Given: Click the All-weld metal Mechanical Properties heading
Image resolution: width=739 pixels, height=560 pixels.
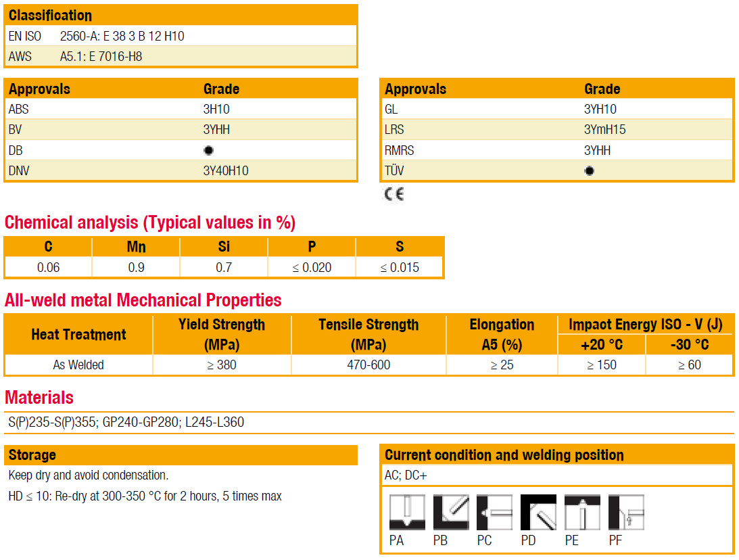Looking at the screenshot, I should tap(143, 300).
